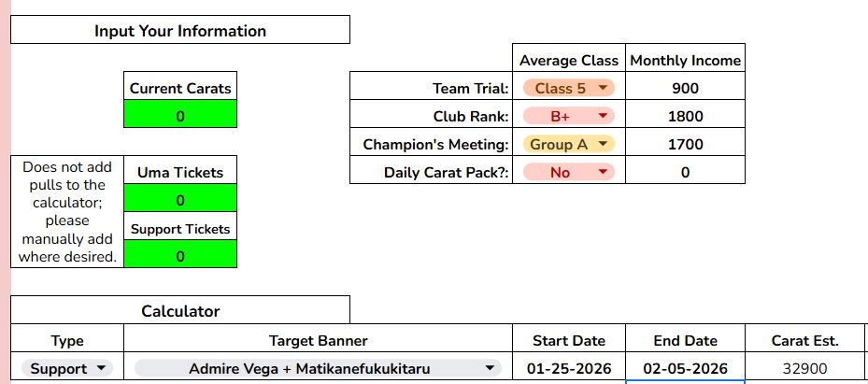The width and height of the screenshot is (868, 384).
Task: Click the Monthly Income column header
Action: click(x=685, y=61)
